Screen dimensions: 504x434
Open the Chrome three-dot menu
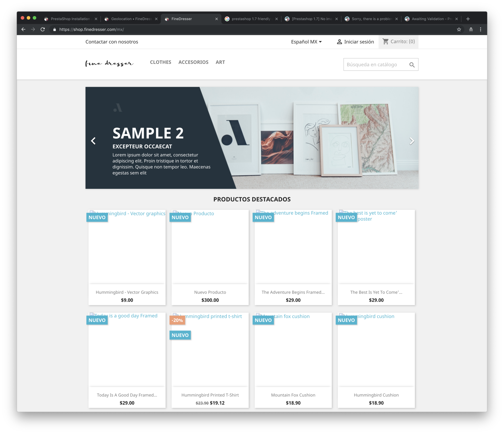pyautogui.click(x=480, y=29)
